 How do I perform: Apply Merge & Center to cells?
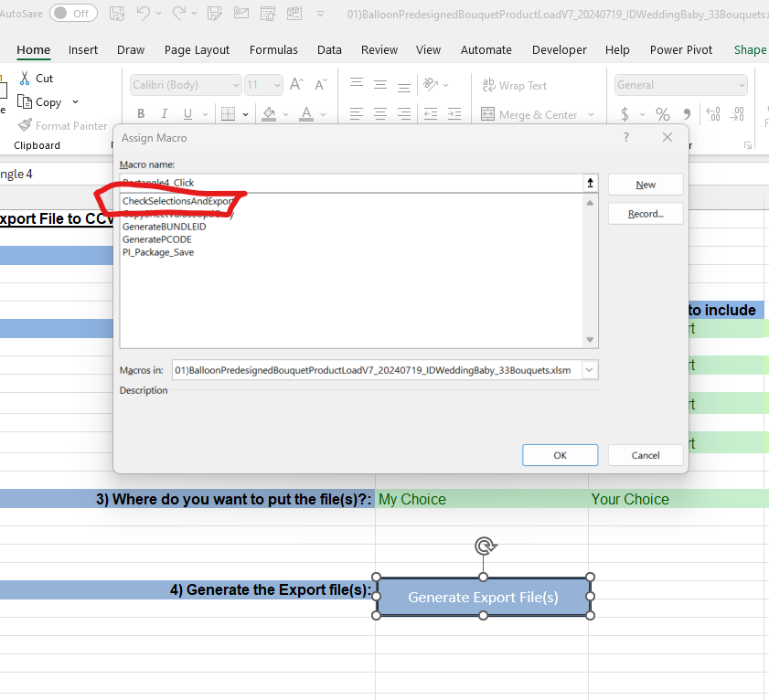[530, 113]
